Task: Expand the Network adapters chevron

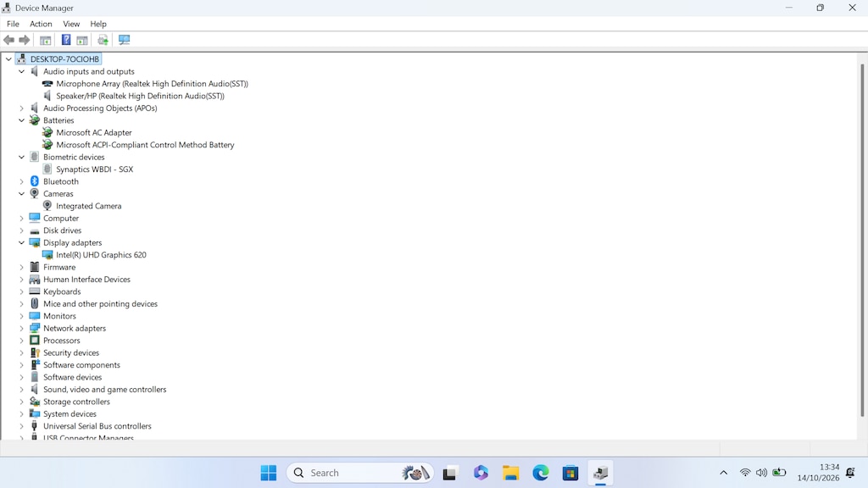Action: pos(21,328)
